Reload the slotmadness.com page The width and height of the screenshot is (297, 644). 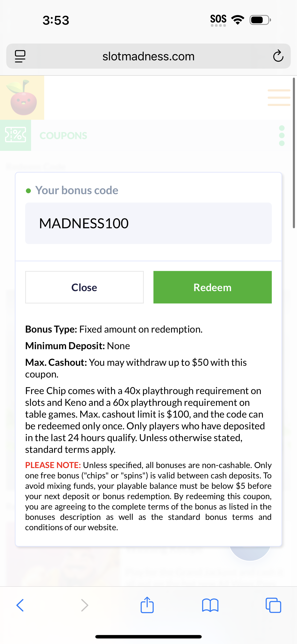278,56
